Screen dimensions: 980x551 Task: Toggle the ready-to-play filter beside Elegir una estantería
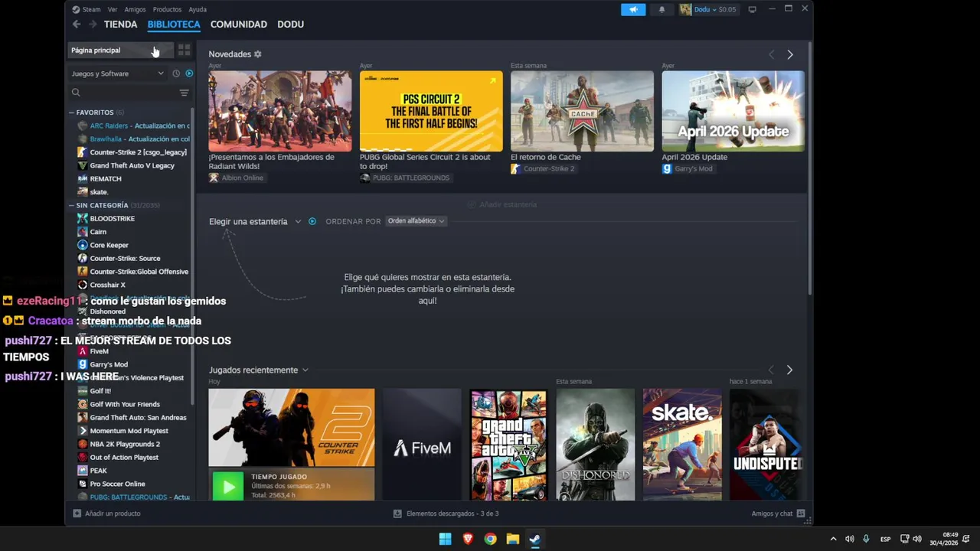(x=312, y=221)
